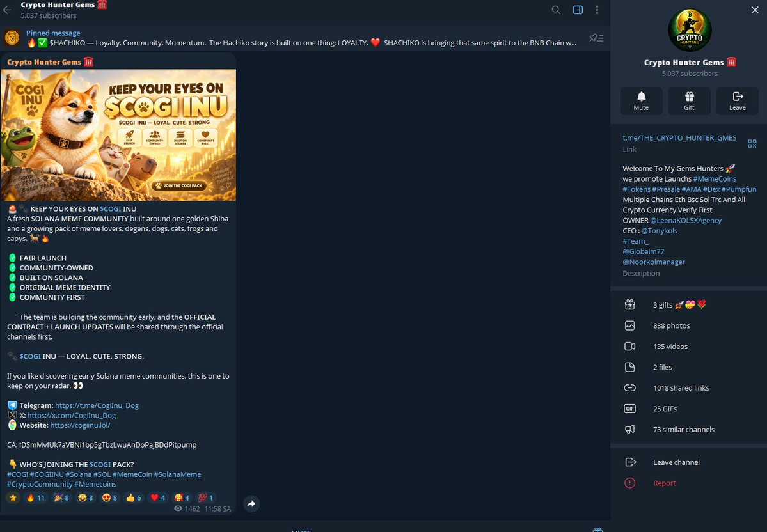
Task: Add a fire reaction showing 11
Action: coord(36,497)
